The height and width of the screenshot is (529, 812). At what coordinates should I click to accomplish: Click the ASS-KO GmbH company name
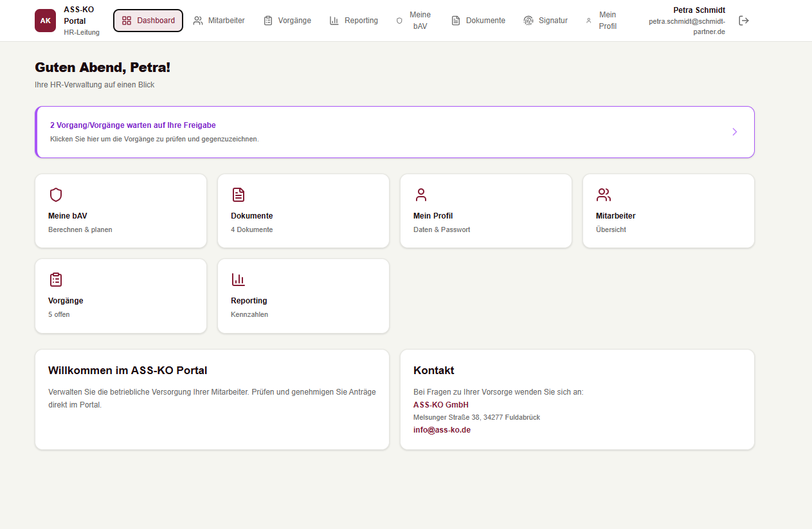pos(441,405)
